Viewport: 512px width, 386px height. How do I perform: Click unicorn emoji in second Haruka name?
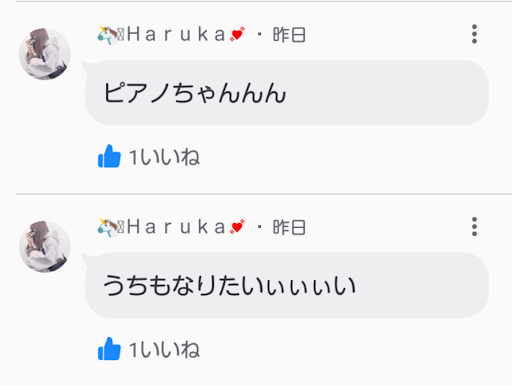click(107, 228)
